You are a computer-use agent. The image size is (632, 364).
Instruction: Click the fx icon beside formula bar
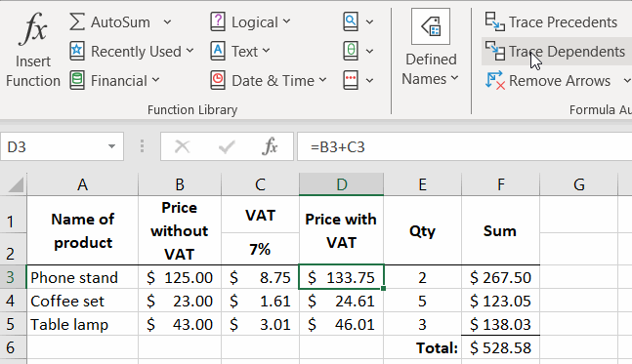coord(270,146)
